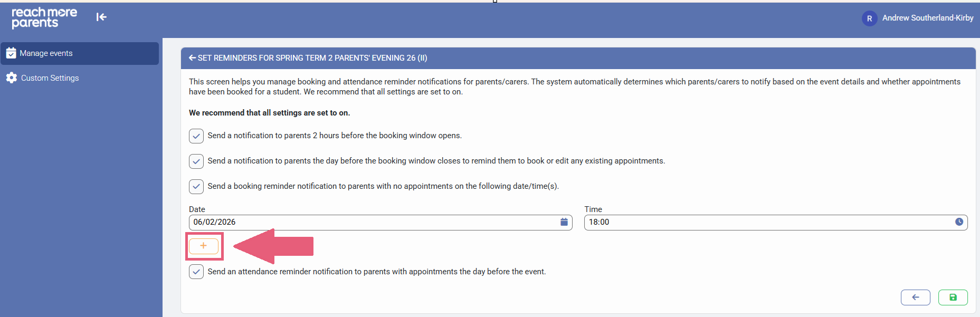
Task: Uncheck the 2 hours before booking window notification
Action: tap(196, 136)
